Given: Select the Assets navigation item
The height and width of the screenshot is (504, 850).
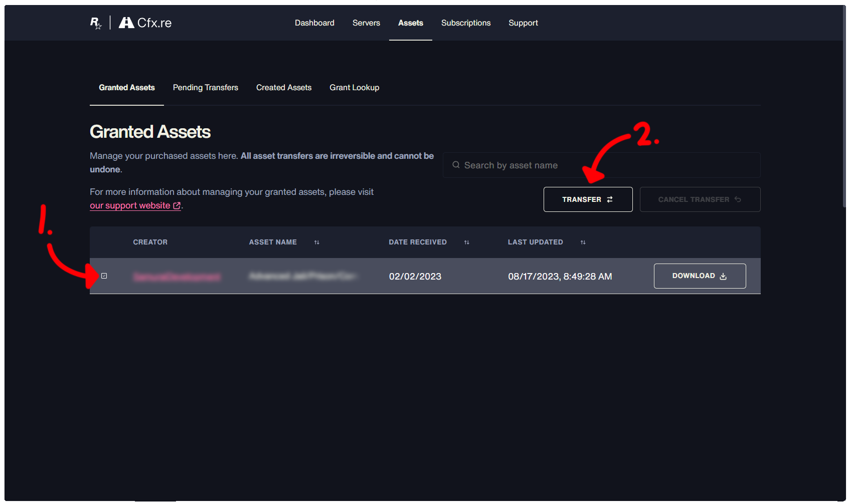Looking at the screenshot, I should [x=411, y=23].
